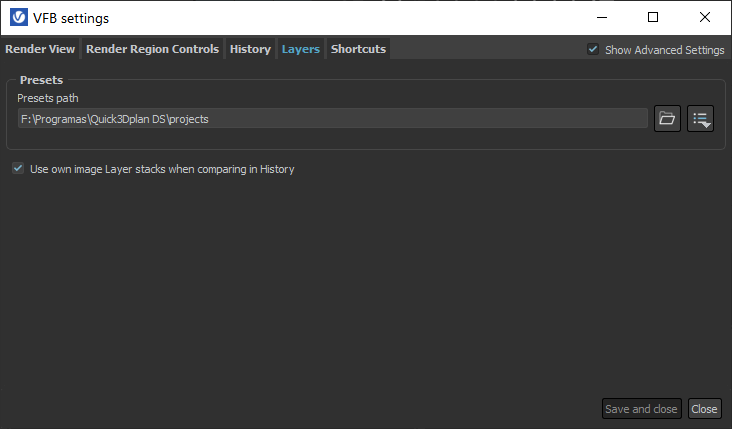The image size is (732, 429).
Task: Maximize the VFB settings window
Action: click(x=653, y=18)
